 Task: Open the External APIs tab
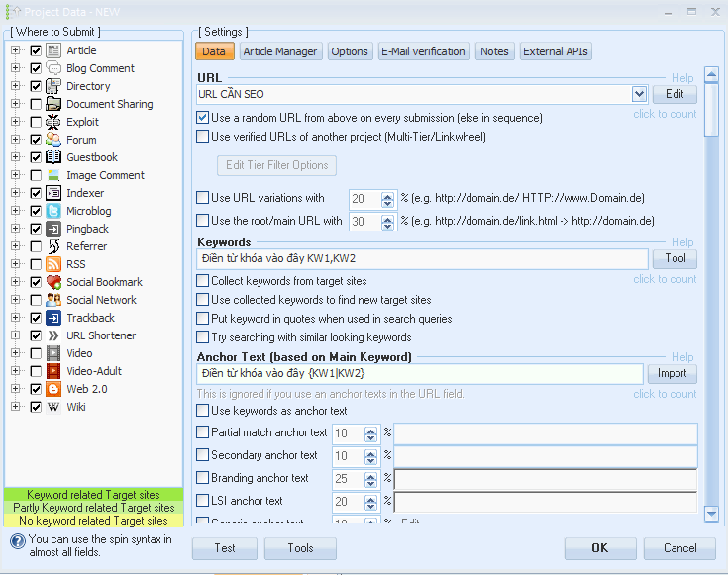556,51
